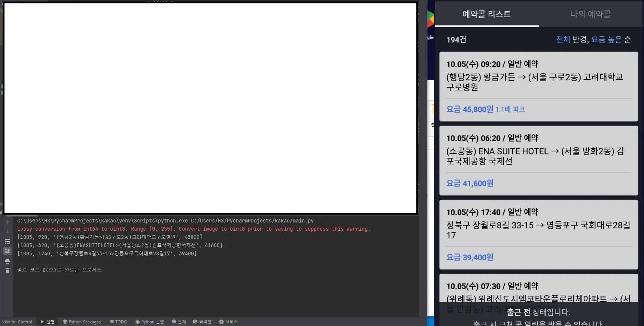The image size is (644, 326).
Task: Open the 터미널 tool window
Action: point(202,322)
